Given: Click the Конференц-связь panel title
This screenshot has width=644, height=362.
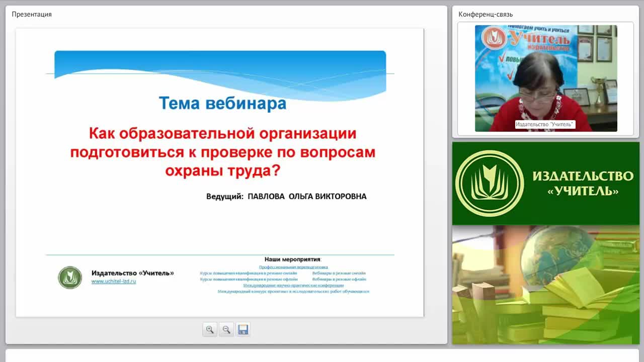Looking at the screenshot, I should click(486, 14).
